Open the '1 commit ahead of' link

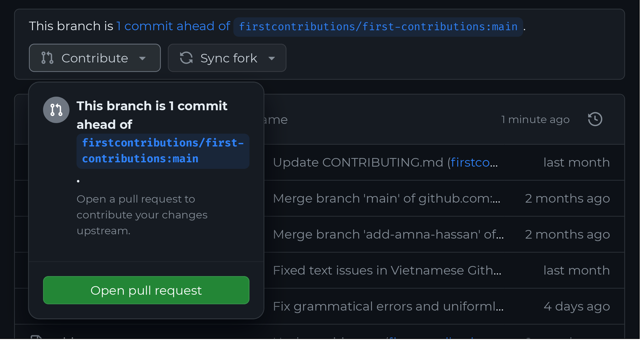click(173, 26)
